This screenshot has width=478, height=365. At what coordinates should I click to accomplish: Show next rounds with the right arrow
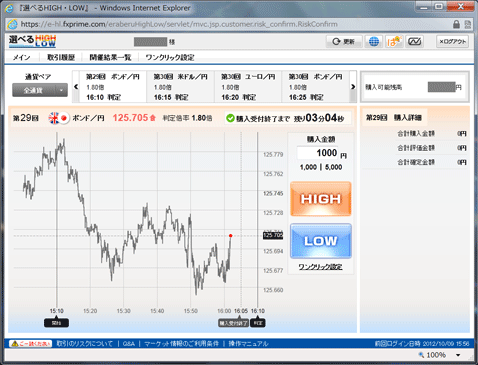point(353,87)
